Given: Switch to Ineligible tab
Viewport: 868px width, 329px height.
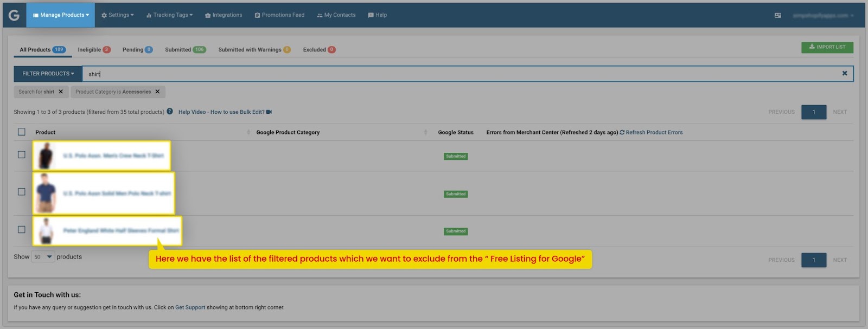Looking at the screenshot, I should (x=94, y=49).
